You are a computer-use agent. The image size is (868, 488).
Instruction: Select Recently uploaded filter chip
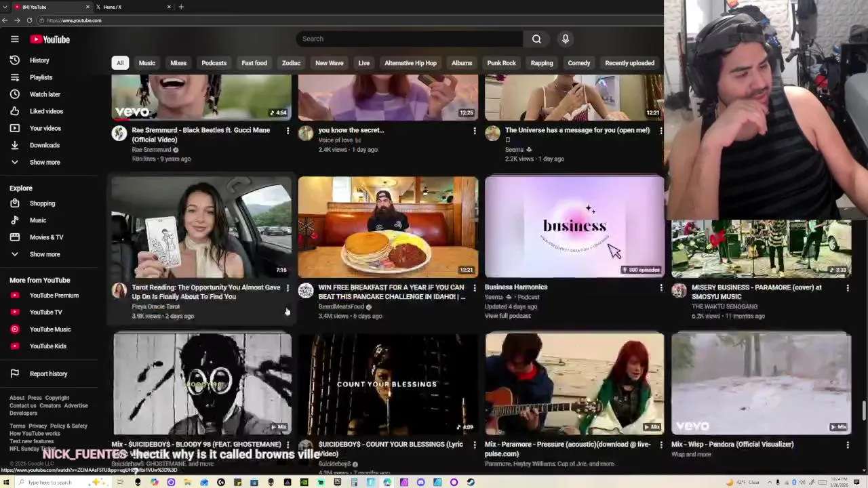tap(629, 63)
